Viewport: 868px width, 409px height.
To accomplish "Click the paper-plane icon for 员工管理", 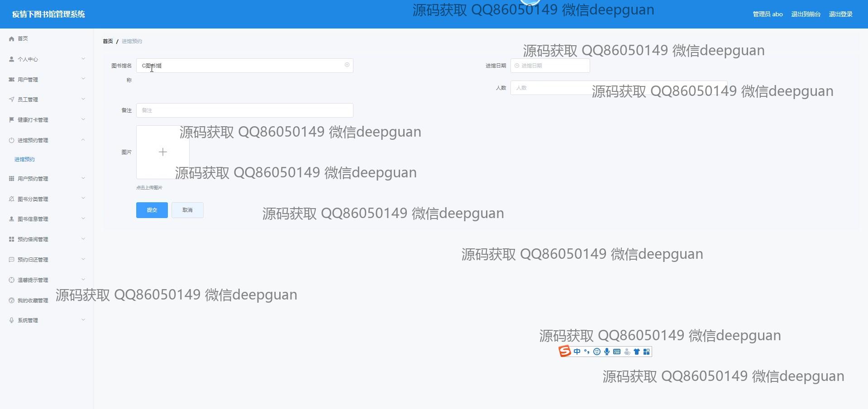I will [x=11, y=100].
